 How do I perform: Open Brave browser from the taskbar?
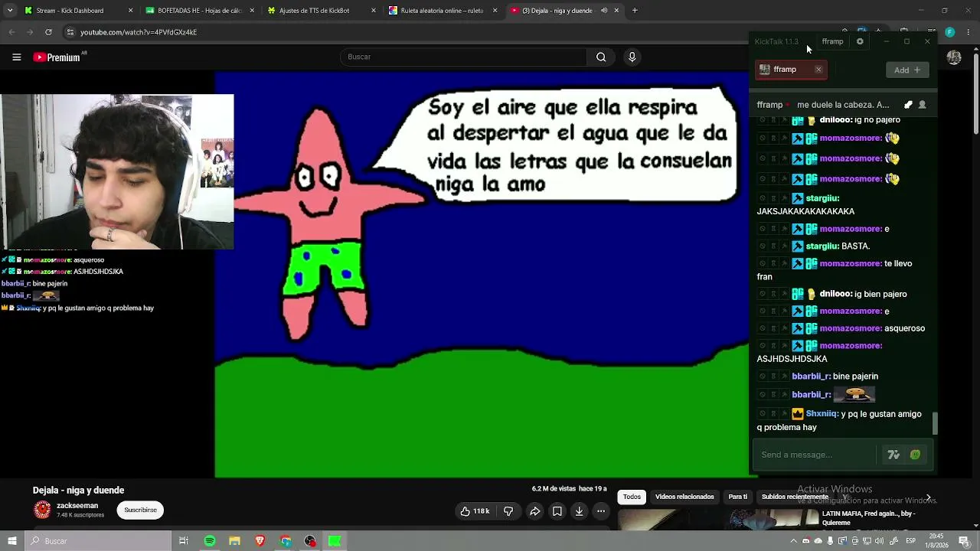click(x=260, y=541)
